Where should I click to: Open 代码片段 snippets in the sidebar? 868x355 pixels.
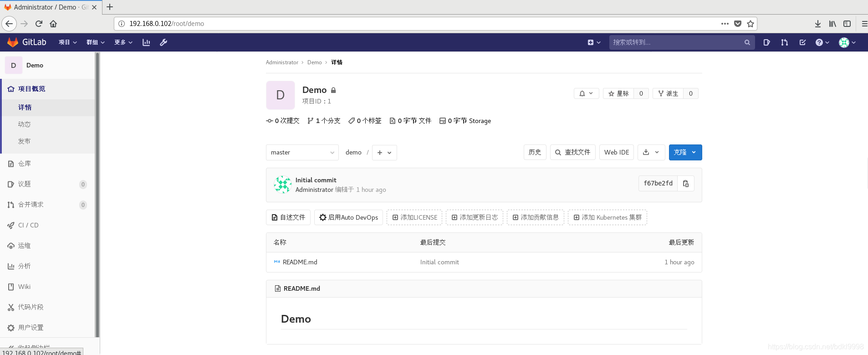[x=47, y=307]
